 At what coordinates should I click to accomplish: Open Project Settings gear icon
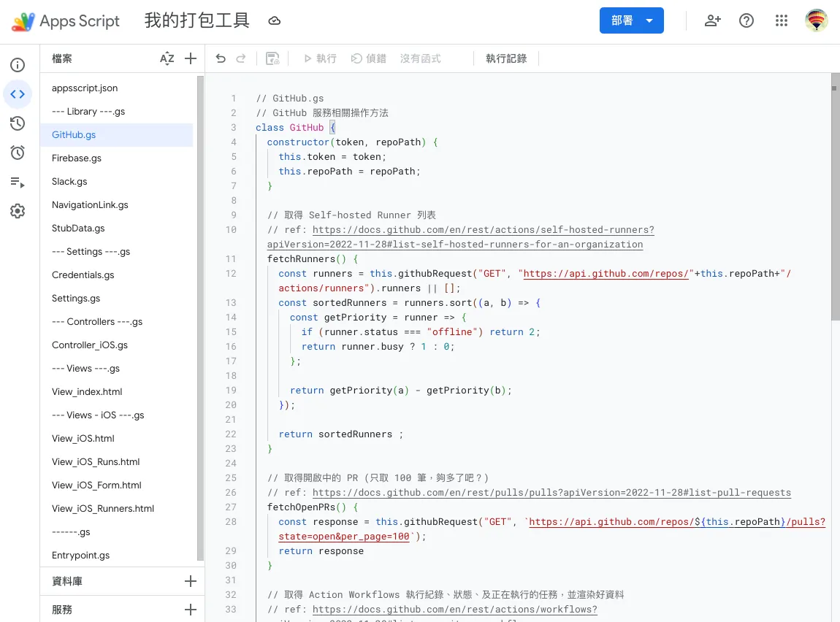(18, 211)
